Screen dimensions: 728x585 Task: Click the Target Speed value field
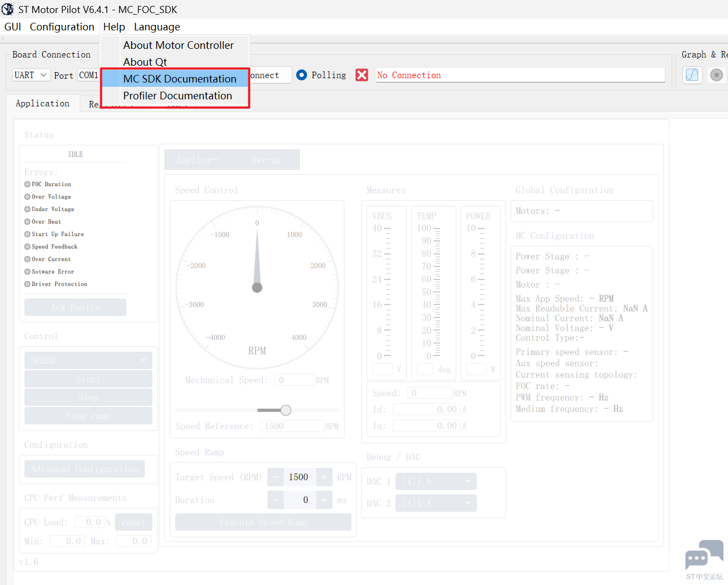click(300, 477)
